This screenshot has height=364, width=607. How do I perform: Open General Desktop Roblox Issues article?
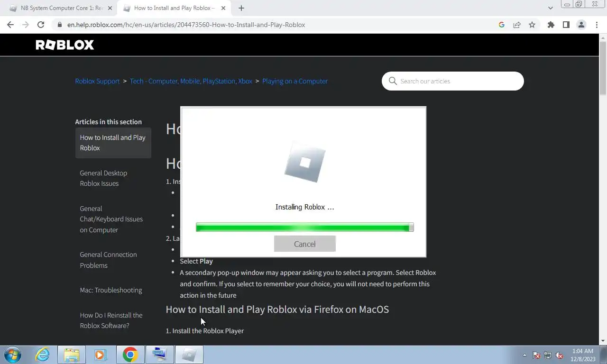(x=103, y=178)
